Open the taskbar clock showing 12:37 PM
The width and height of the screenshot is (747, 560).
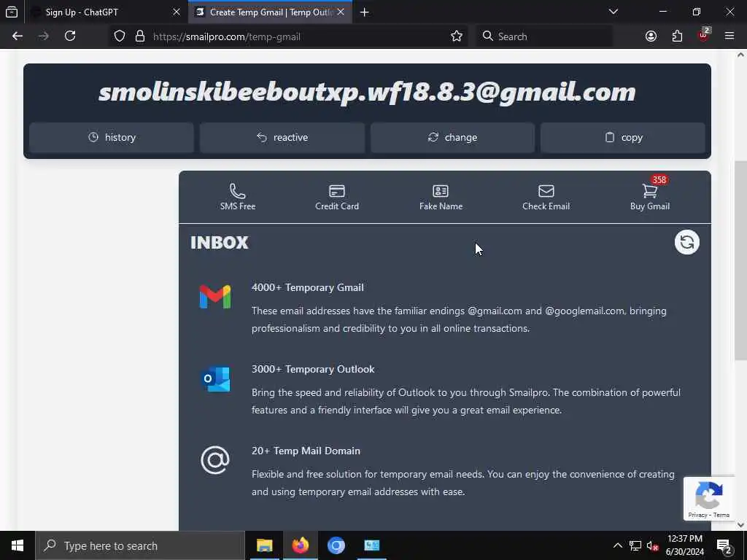tap(684, 545)
